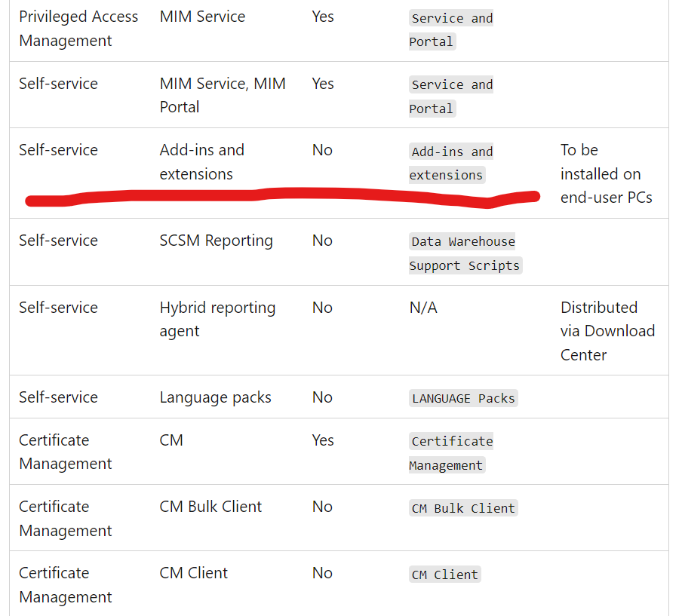This screenshot has height=616, width=682.
Task: Select 'MIM Service' in the Privileged Access row
Action: click(x=202, y=17)
